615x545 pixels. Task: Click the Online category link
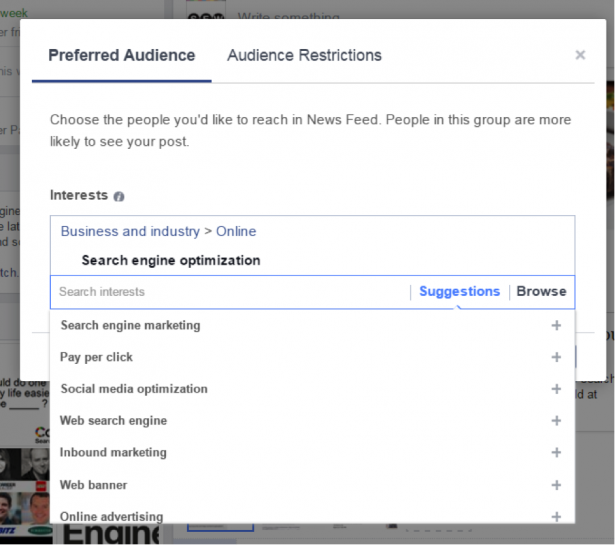(236, 231)
